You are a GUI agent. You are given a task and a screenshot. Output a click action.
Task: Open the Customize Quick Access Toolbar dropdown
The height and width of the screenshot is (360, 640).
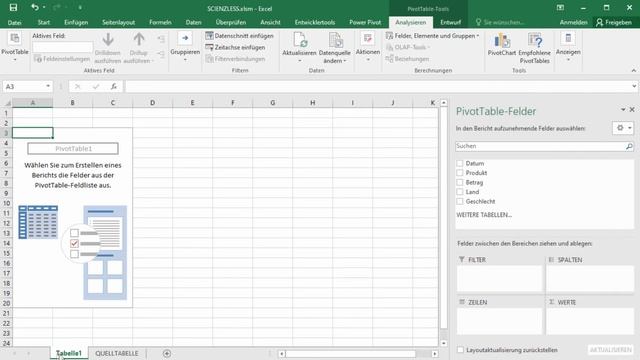[80, 8]
